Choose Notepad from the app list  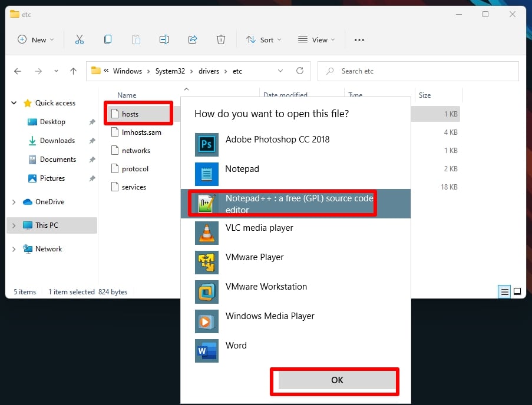click(x=296, y=174)
